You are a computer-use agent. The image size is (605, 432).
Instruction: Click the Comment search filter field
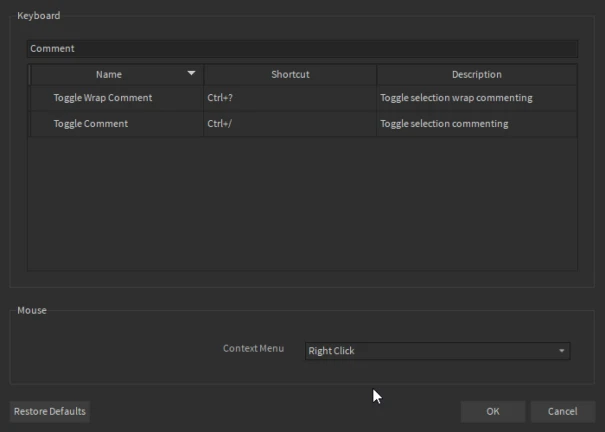[302, 48]
